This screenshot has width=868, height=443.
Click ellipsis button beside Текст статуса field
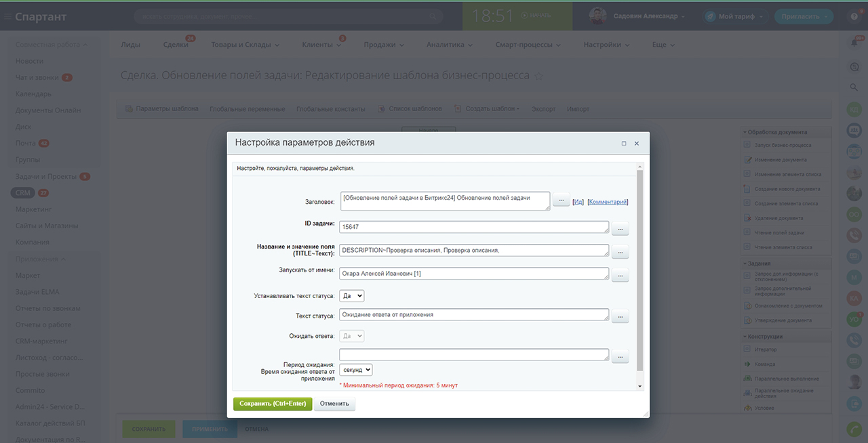(620, 316)
